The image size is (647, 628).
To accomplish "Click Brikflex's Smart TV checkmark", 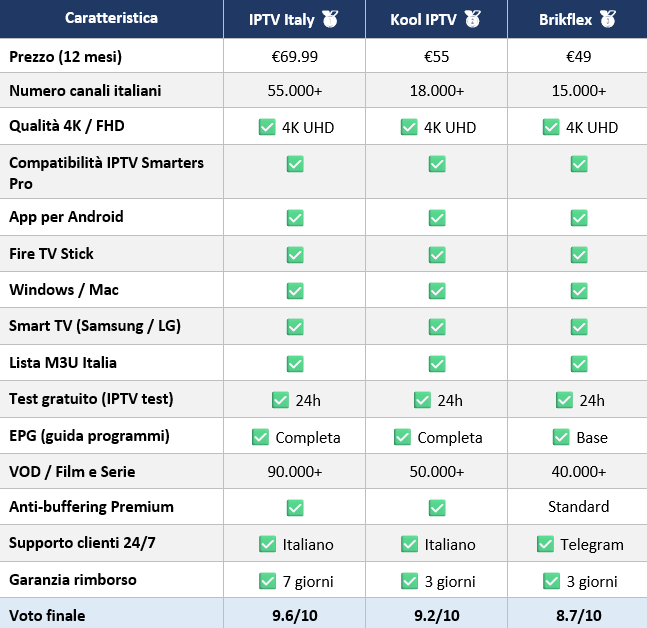I will click(579, 327).
